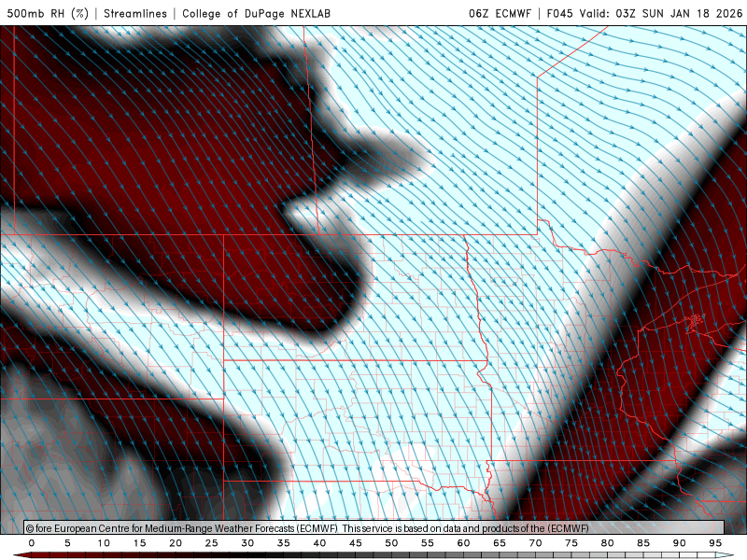The image size is (747, 560).
Task: Click the "10" color scale label
Action: 104,543
